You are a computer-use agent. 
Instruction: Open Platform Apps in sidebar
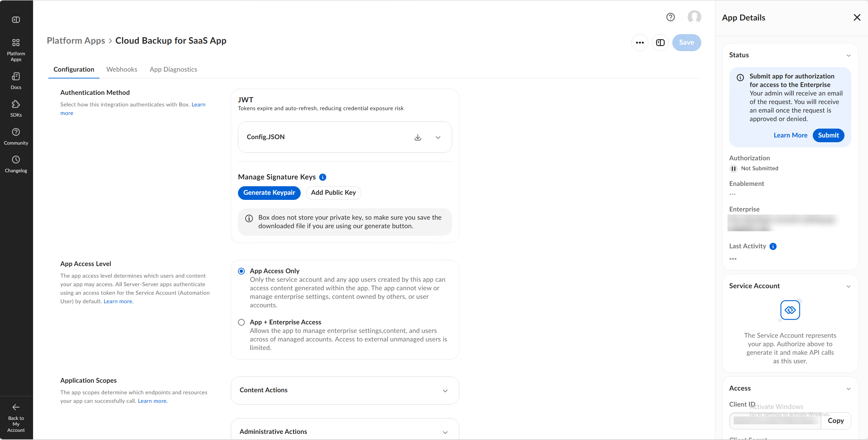coord(16,50)
